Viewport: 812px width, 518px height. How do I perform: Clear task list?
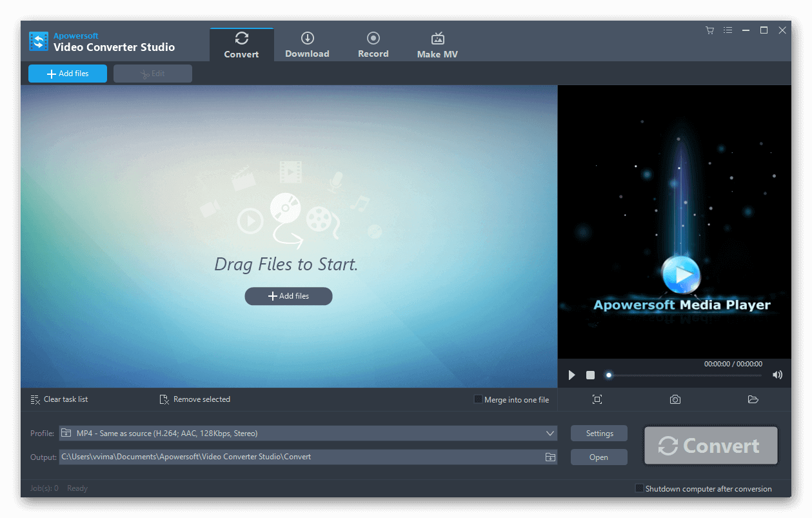59,399
